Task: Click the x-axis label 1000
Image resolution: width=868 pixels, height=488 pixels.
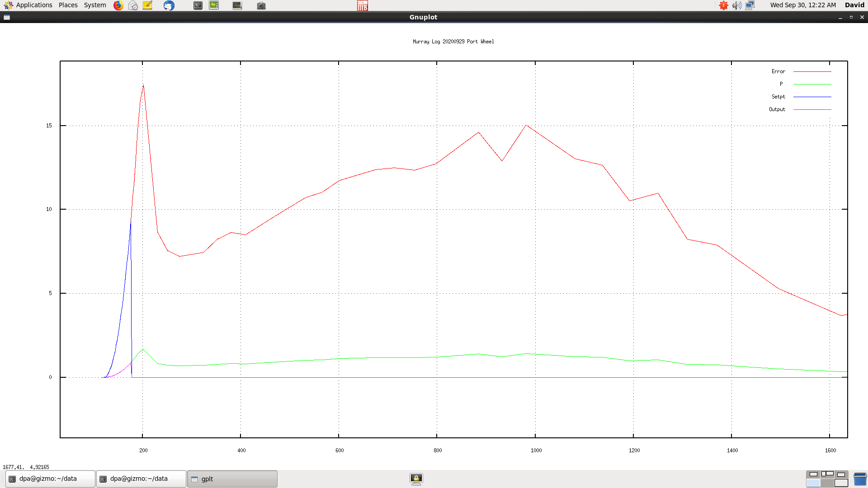Action: pyautogui.click(x=536, y=450)
